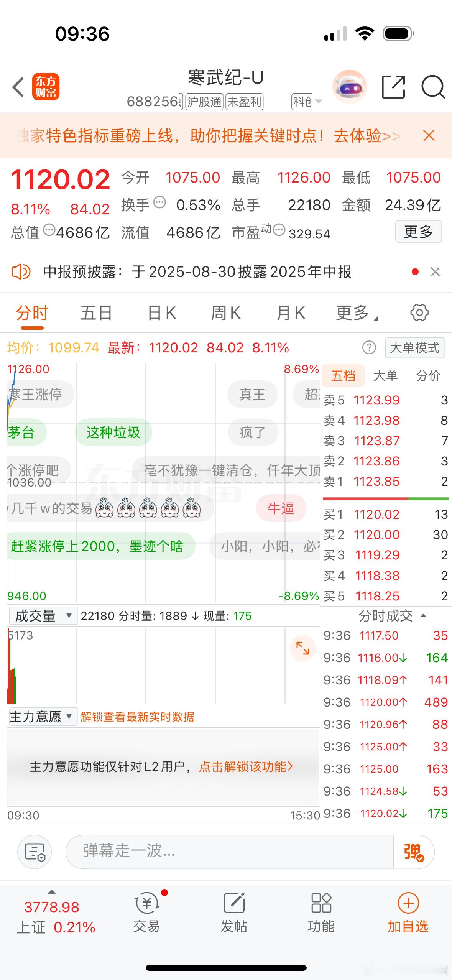This screenshot has height=980, width=452.
Task: Tap the help question mark icon
Action: [369, 348]
